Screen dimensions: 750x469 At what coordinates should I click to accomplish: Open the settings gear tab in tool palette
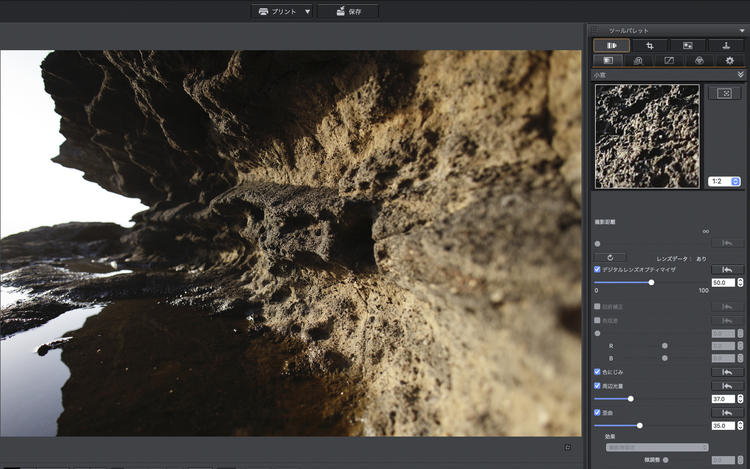coord(729,61)
